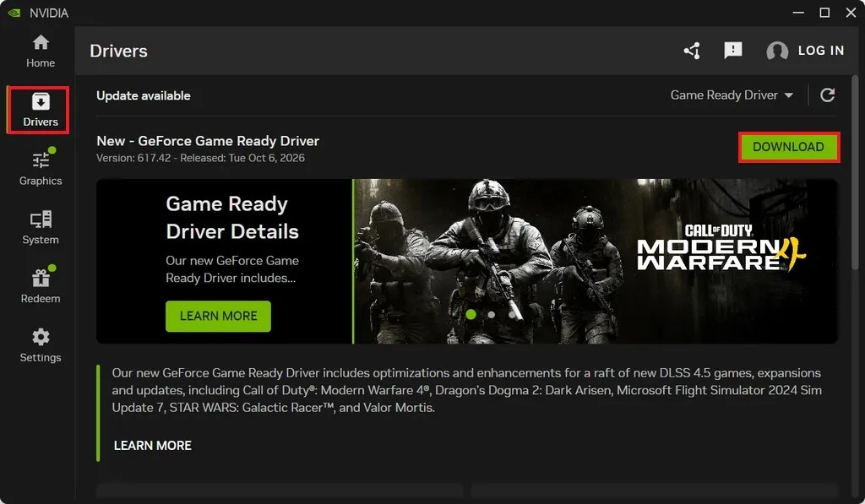The width and height of the screenshot is (865, 504).
Task: Select third carousel dot indicator
Action: point(512,315)
